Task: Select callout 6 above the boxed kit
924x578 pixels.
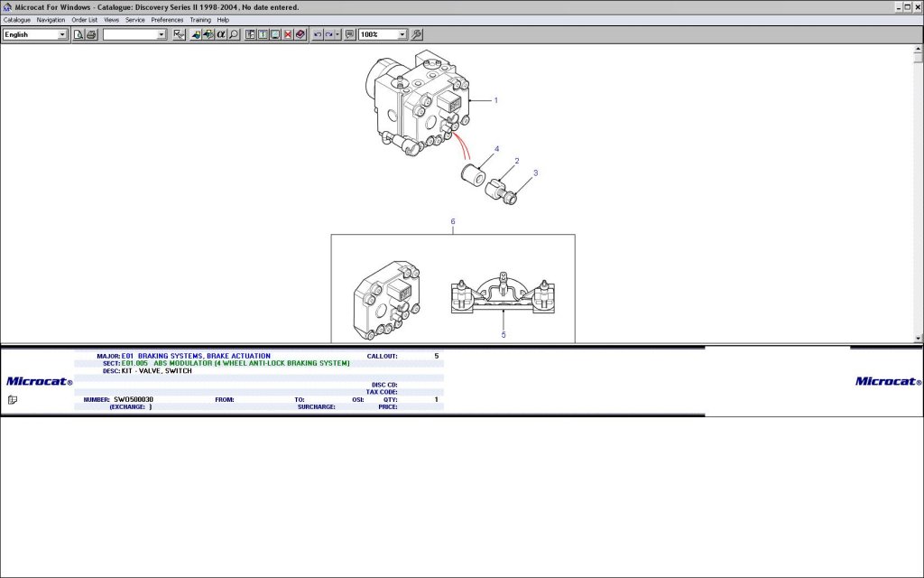Action: point(453,222)
